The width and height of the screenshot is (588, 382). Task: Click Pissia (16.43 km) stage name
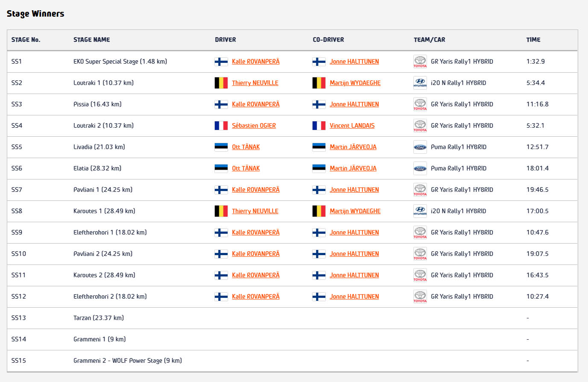[x=97, y=104]
